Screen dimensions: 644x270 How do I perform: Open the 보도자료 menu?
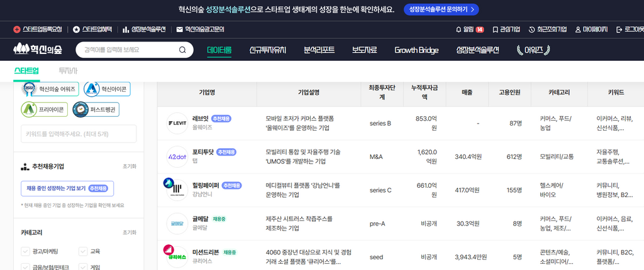coord(364,50)
